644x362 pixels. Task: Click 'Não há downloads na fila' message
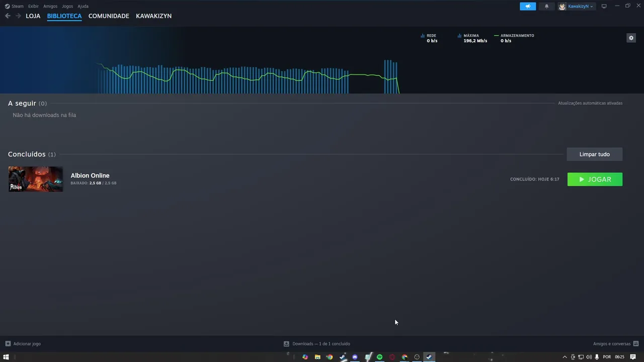44,115
